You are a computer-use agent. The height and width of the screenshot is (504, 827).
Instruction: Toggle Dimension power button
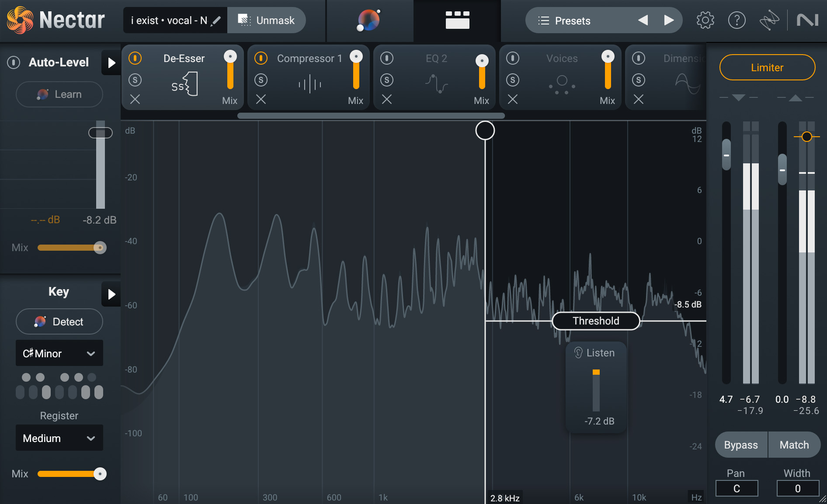639,58
